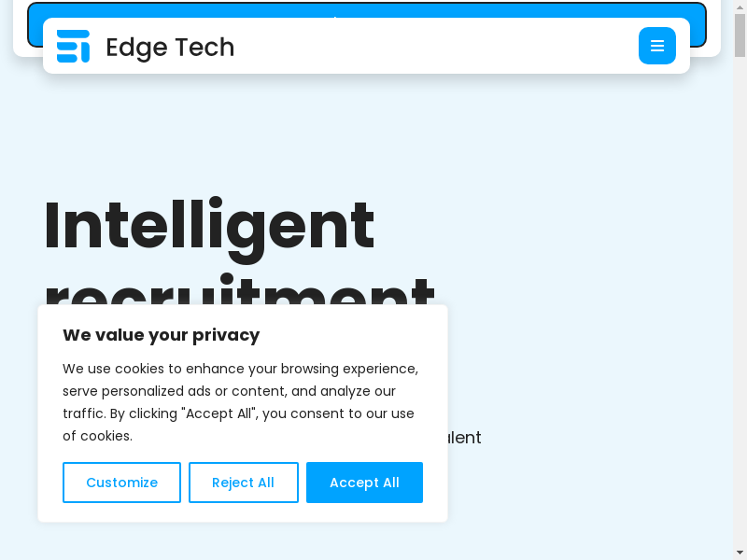Accept all cookies

point(364,483)
